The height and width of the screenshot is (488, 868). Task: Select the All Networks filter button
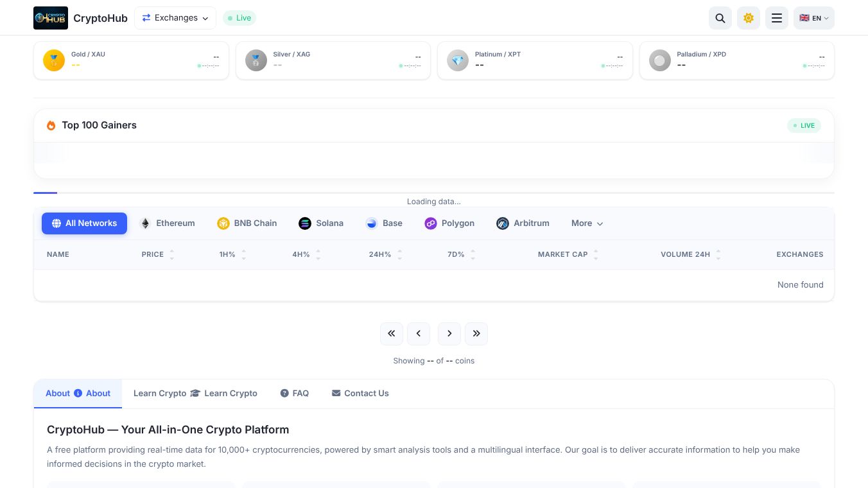tap(84, 223)
